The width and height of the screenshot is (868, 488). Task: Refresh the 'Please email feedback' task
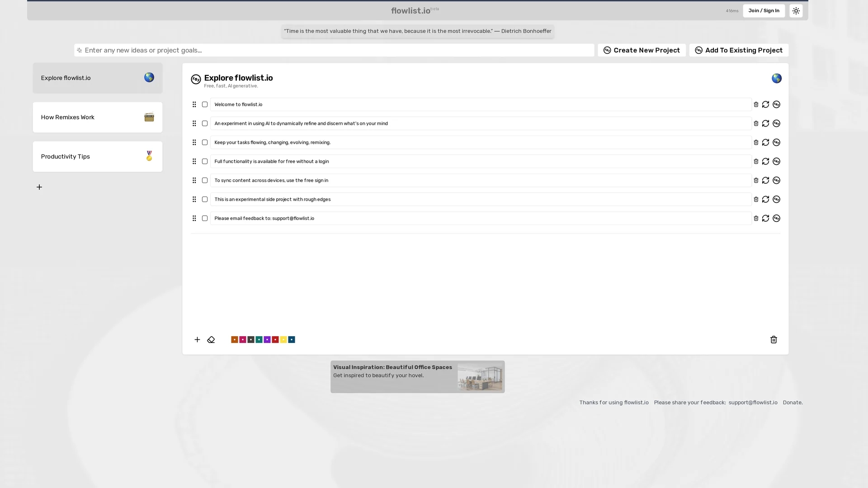point(765,218)
